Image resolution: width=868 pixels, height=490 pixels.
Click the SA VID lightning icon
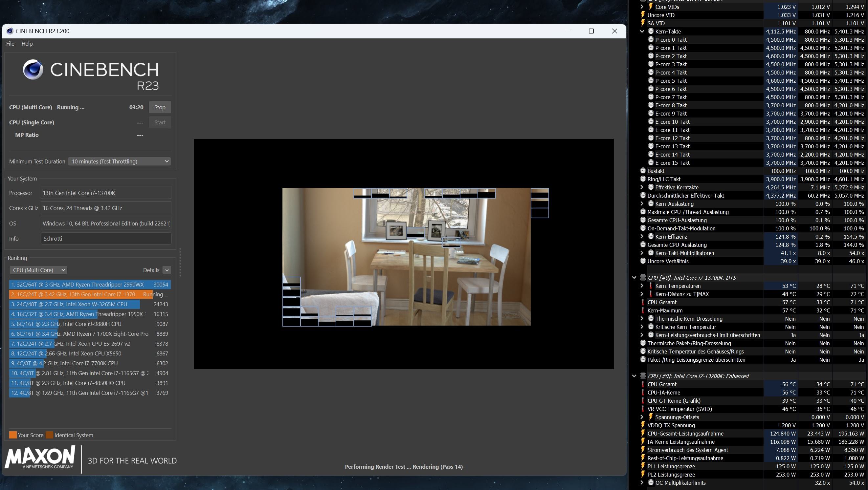643,23
